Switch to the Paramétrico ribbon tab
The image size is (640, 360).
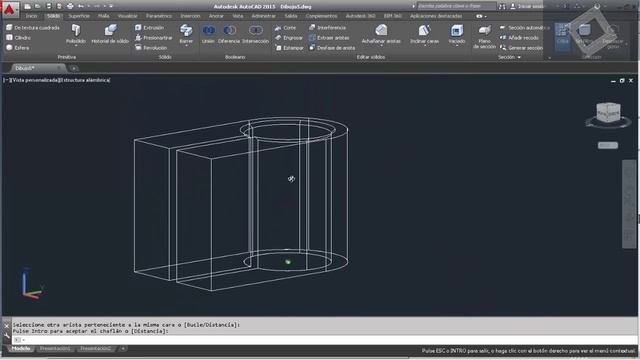[x=159, y=16]
